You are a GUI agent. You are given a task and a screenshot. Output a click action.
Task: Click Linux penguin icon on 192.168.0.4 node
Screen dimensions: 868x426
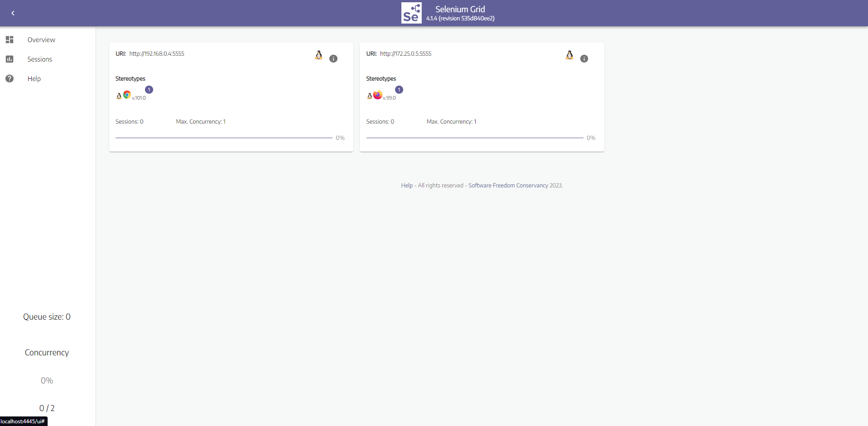click(x=319, y=55)
